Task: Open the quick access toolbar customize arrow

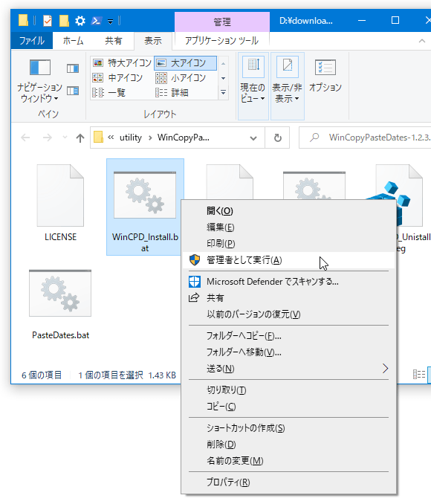Action: [110, 22]
